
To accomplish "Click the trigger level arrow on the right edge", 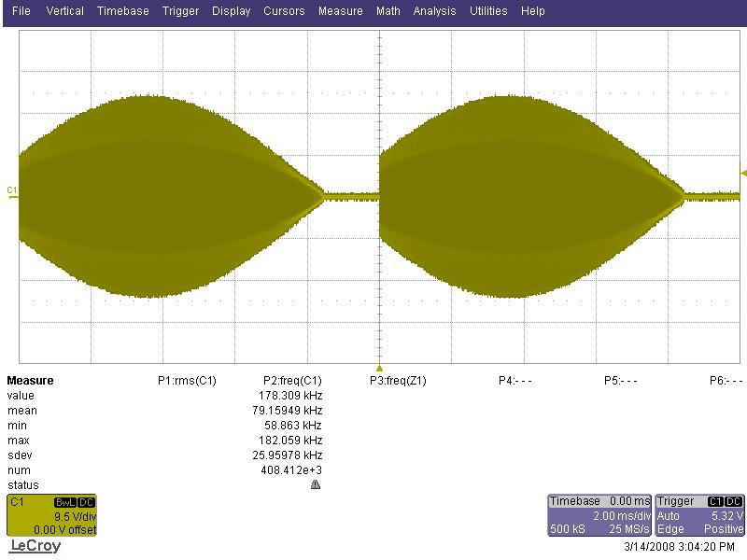I will tap(743, 174).
